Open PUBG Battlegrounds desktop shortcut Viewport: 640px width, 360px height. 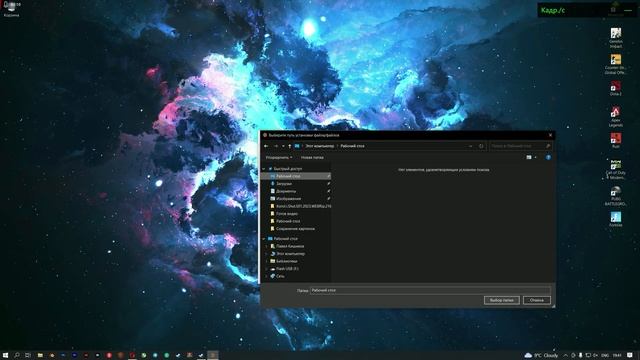click(x=616, y=196)
